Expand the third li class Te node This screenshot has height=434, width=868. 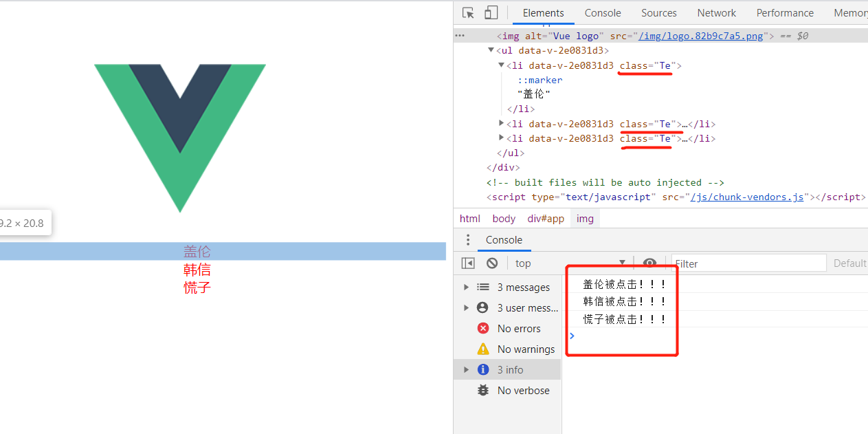[x=502, y=138]
